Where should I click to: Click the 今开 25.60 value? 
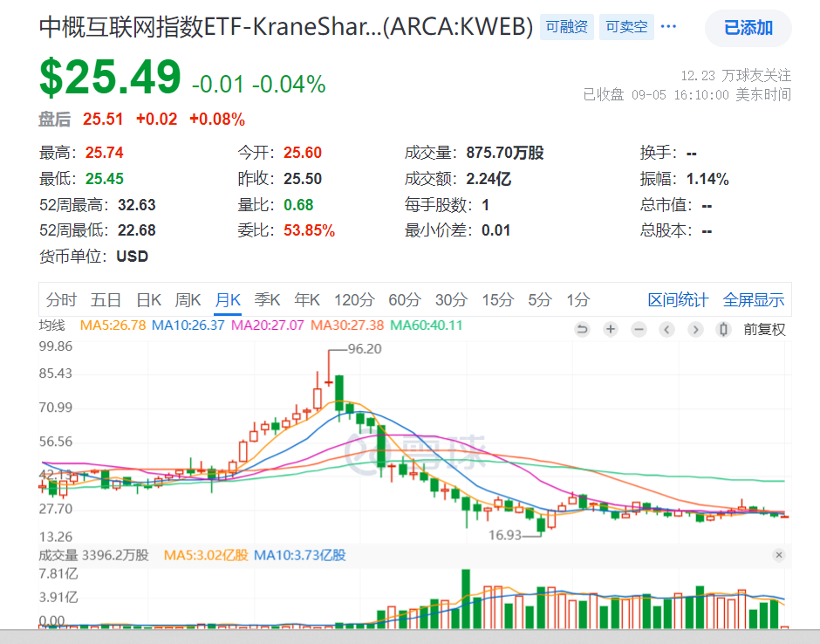tap(303, 153)
